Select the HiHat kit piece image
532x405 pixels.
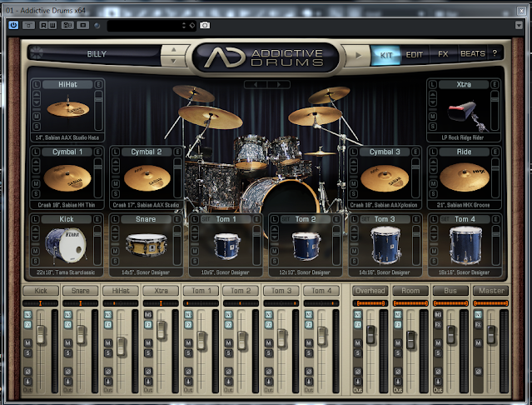click(68, 109)
